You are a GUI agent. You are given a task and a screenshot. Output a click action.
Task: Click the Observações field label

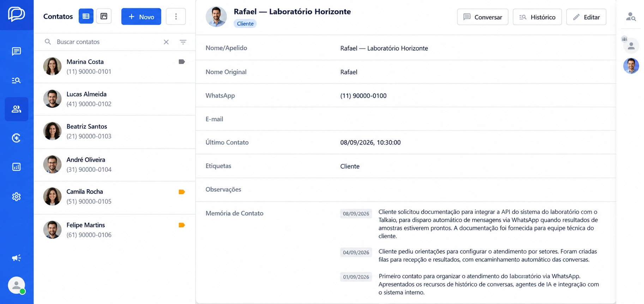coord(223,189)
